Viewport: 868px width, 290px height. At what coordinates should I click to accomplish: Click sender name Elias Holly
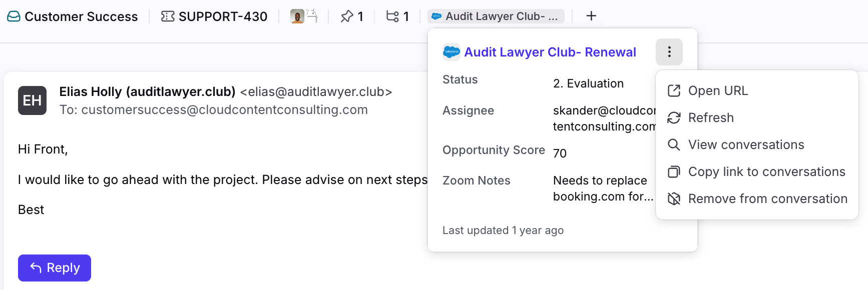pyautogui.click(x=147, y=91)
